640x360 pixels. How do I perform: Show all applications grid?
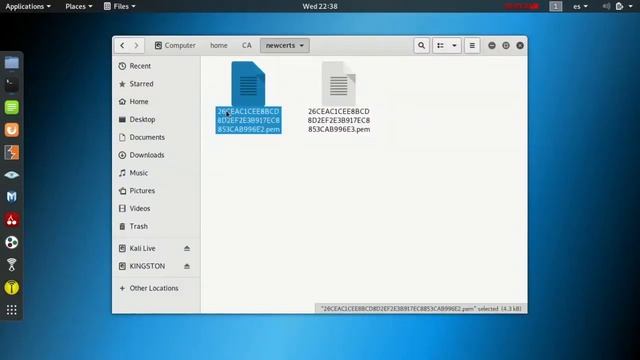pyautogui.click(x=11, y=310)
